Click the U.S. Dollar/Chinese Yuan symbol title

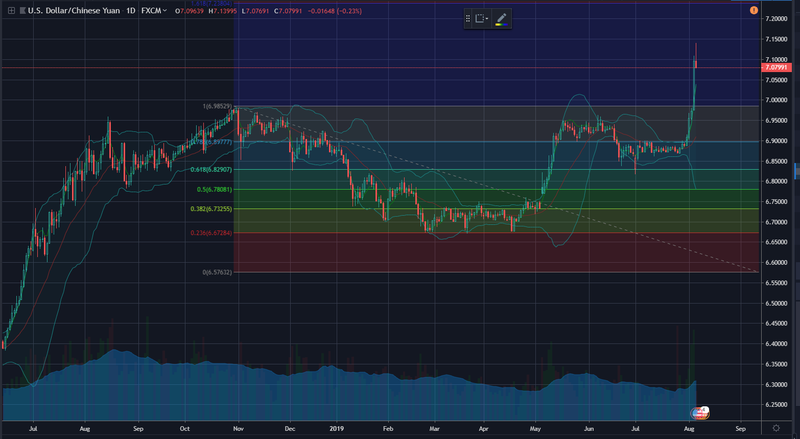coord(72,9)
